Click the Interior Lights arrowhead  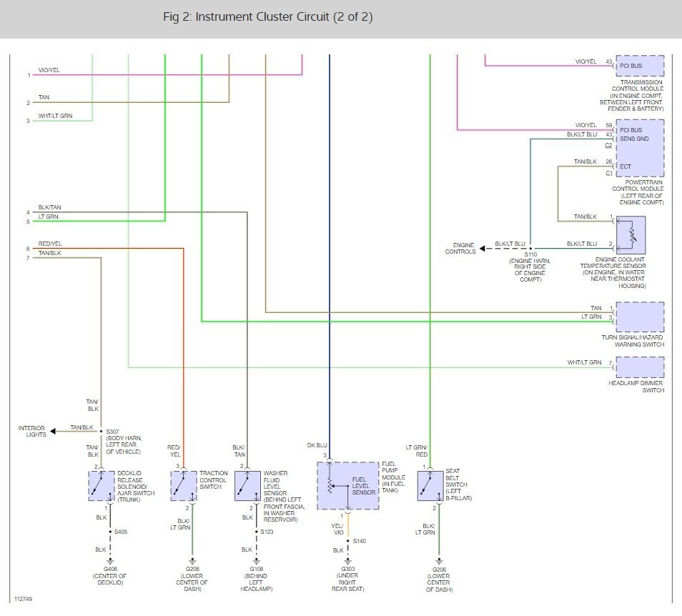click(53, 431)
